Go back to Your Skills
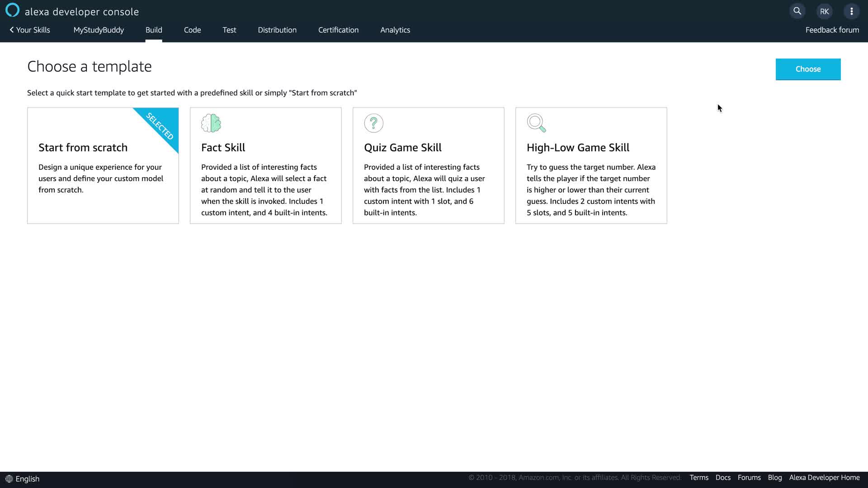The image size is (868, 488). click(30, 30)
